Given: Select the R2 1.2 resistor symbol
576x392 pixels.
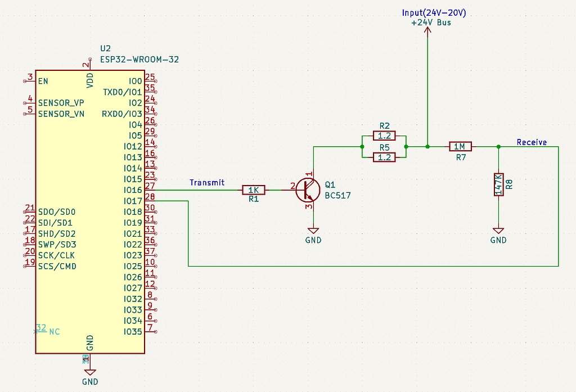Looking at the screenshot, I should (x=384, y=136).
